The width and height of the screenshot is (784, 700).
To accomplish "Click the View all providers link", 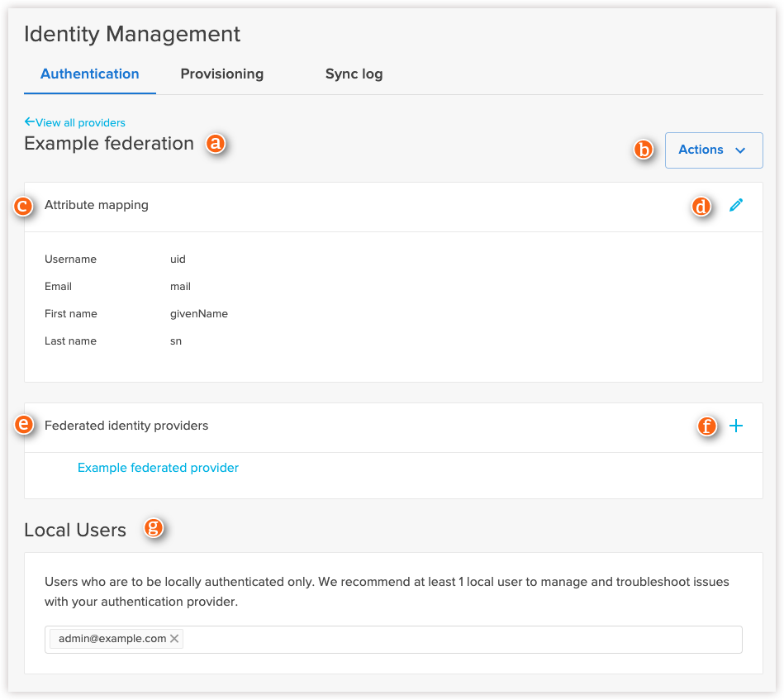I will [x=80, y=122].
